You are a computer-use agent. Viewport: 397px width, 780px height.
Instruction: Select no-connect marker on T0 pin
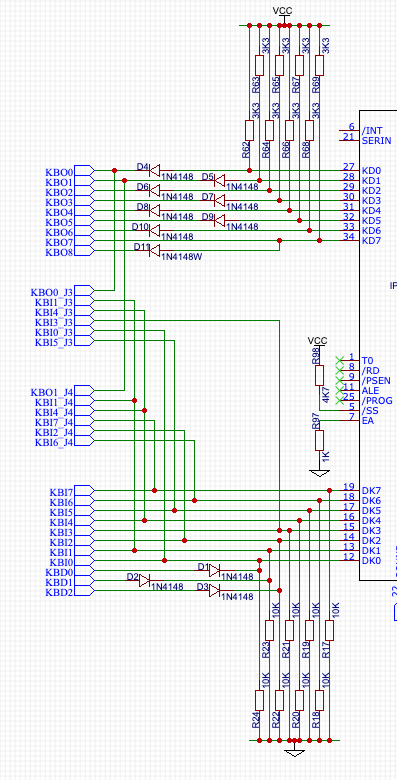(x=339, y=360)
